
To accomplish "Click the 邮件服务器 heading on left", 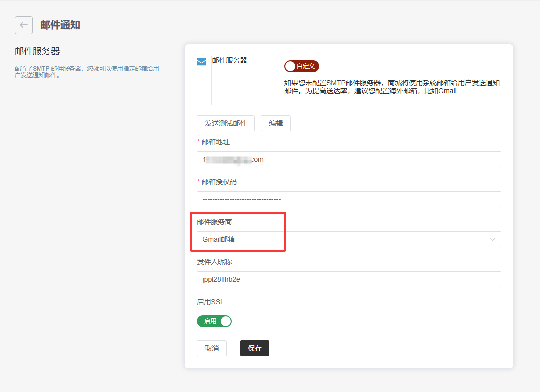I will 37,51.
